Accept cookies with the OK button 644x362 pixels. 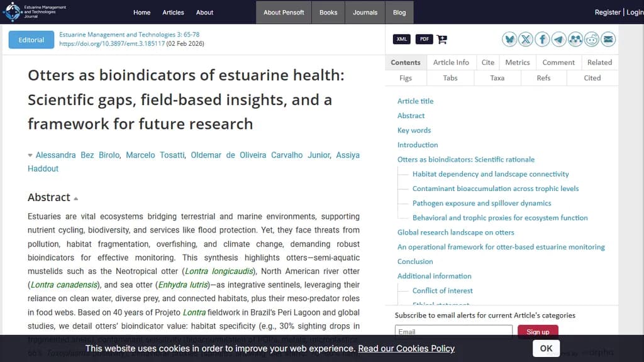(546, 348)
